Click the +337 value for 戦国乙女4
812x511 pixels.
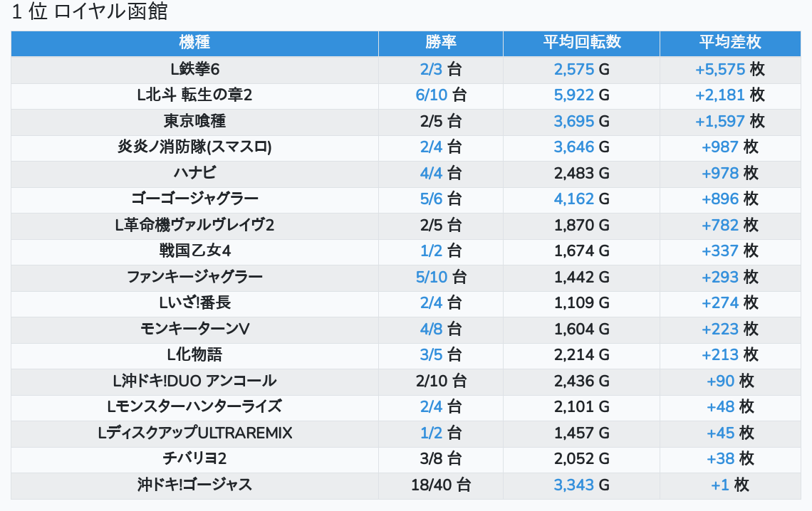pyautogui.click(x=720, y=251)
